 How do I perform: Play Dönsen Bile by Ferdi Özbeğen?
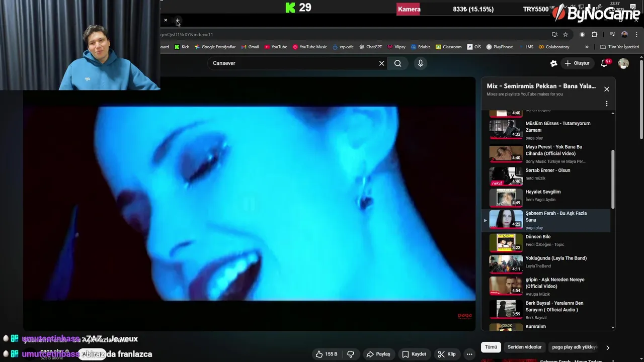[x=546, y=242]
